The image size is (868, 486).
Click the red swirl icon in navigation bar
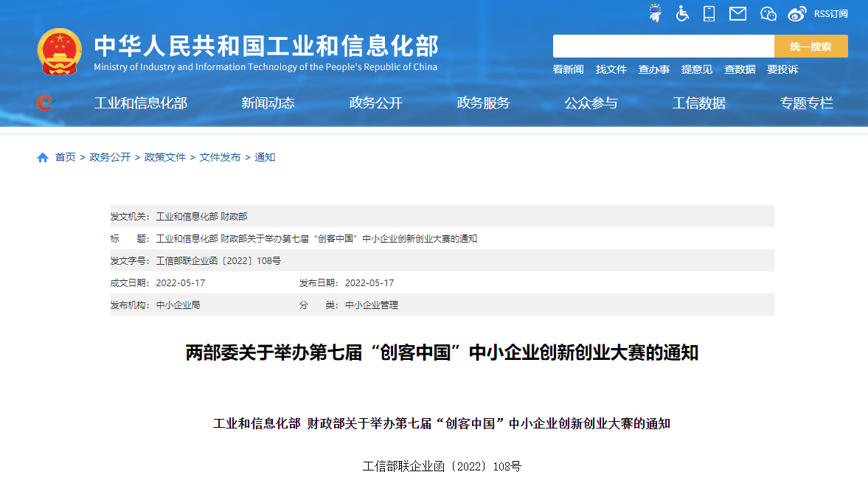45,103
